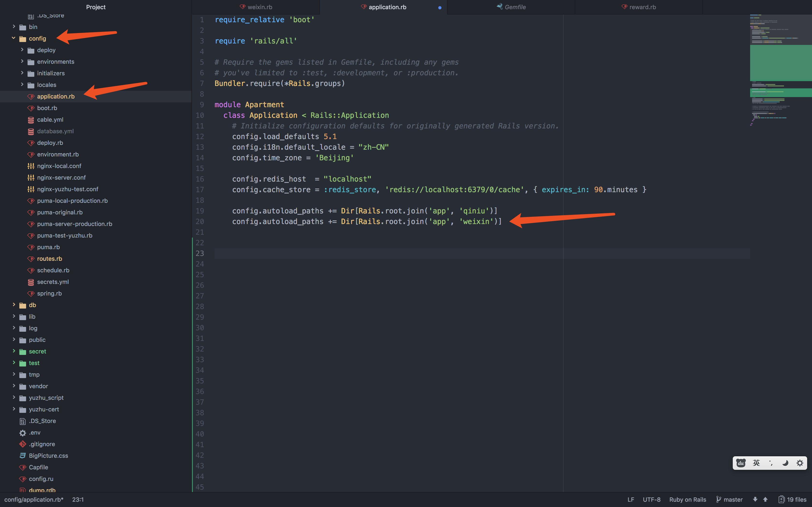Screen dimensions: 812x507
Task: Open the input method settings gear
Action: (x=800, y=463)
